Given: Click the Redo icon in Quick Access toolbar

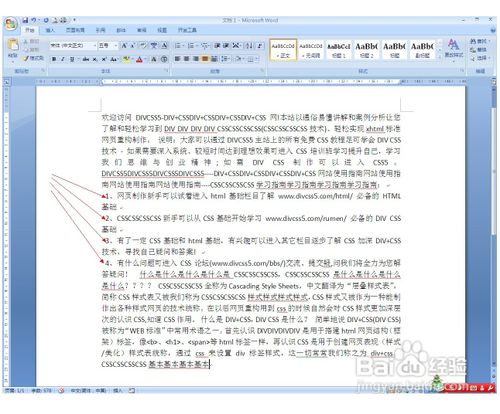Looking at the screenshot, I should [x=46, y=20].
